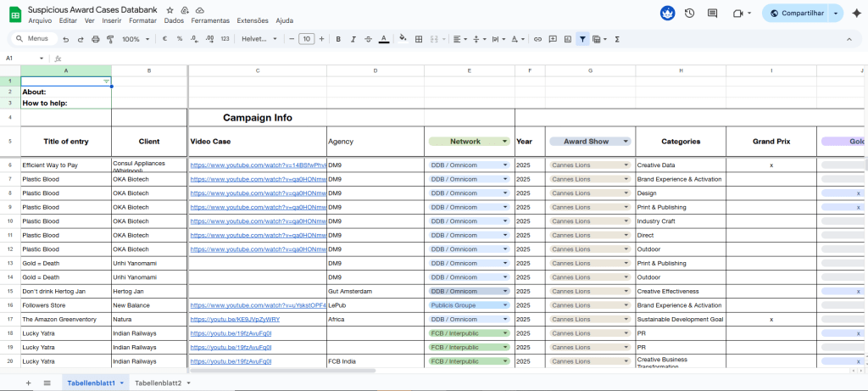Screen dimensions: 868x391
Task: Open Efficient Way to Pay YouTube link
Action: pos(259,165)
